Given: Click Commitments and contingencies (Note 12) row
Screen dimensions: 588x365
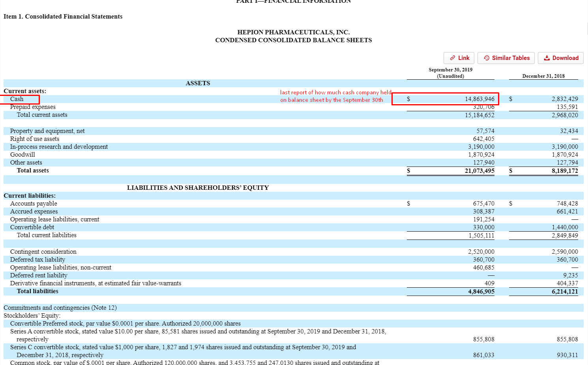Looking at the screenshot, I should tap(60, 308).
